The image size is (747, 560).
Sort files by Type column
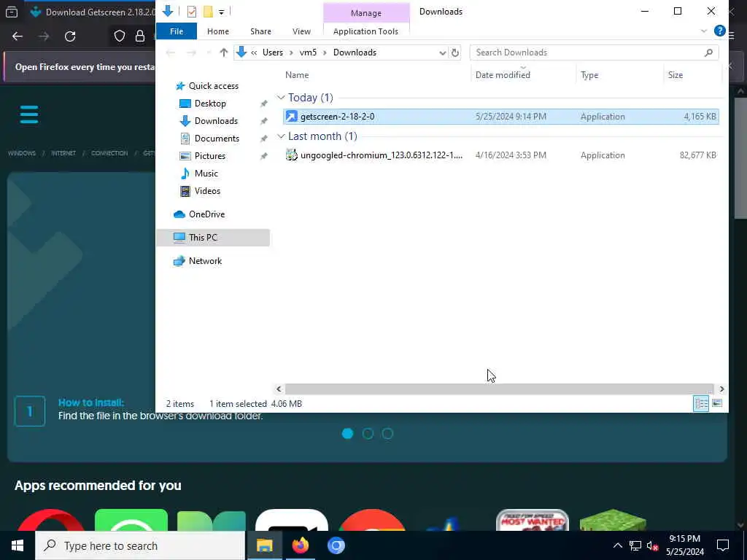click(x=589, y=75)
